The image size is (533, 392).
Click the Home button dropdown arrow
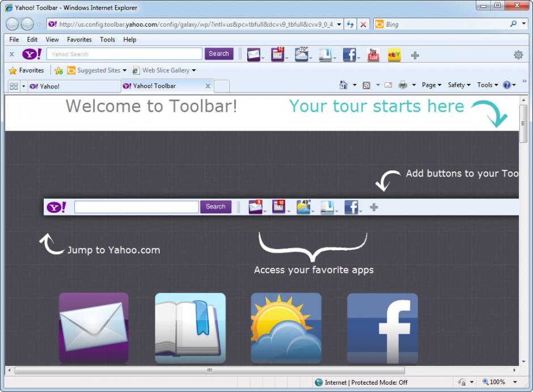pos(354,85)
